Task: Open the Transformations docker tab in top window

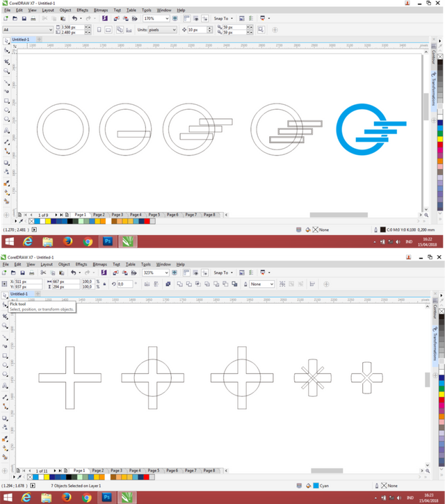Action: click(433, 91)
